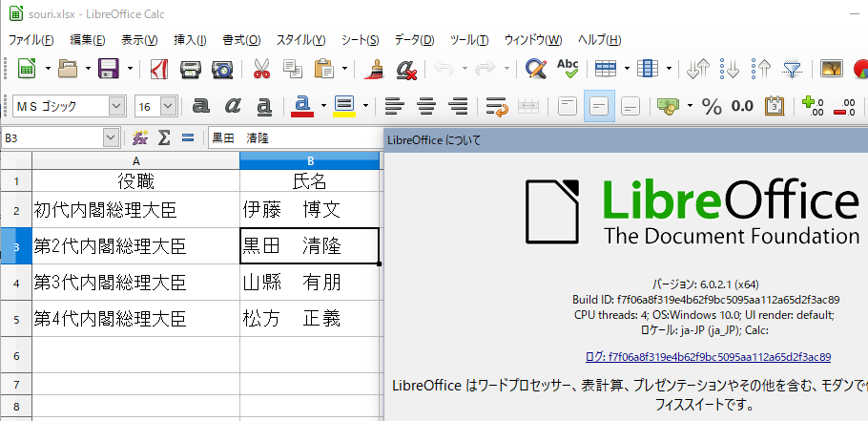Save the document with floppy icon
Viewport: 868px width, 421px height.
(x=109, y=69)
